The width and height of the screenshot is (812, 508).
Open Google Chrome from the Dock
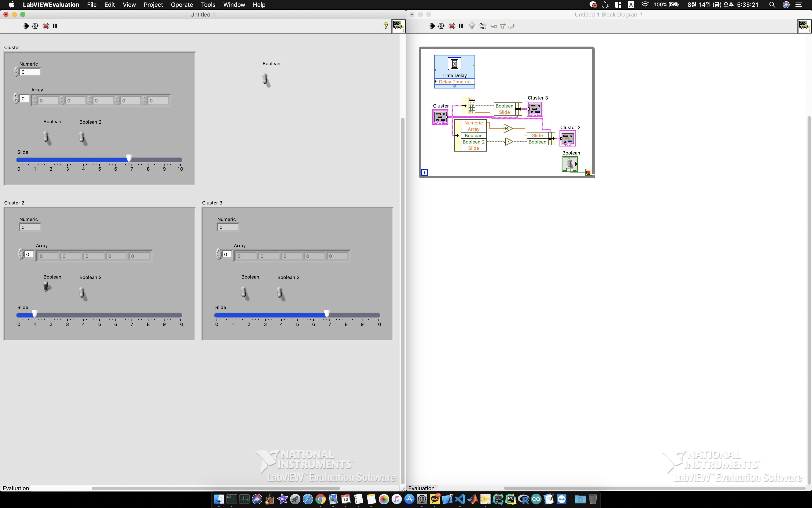coord(320,499)
